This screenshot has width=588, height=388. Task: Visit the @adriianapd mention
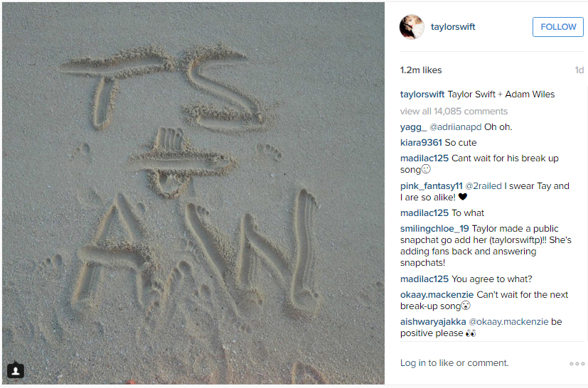tap(455, 127)
